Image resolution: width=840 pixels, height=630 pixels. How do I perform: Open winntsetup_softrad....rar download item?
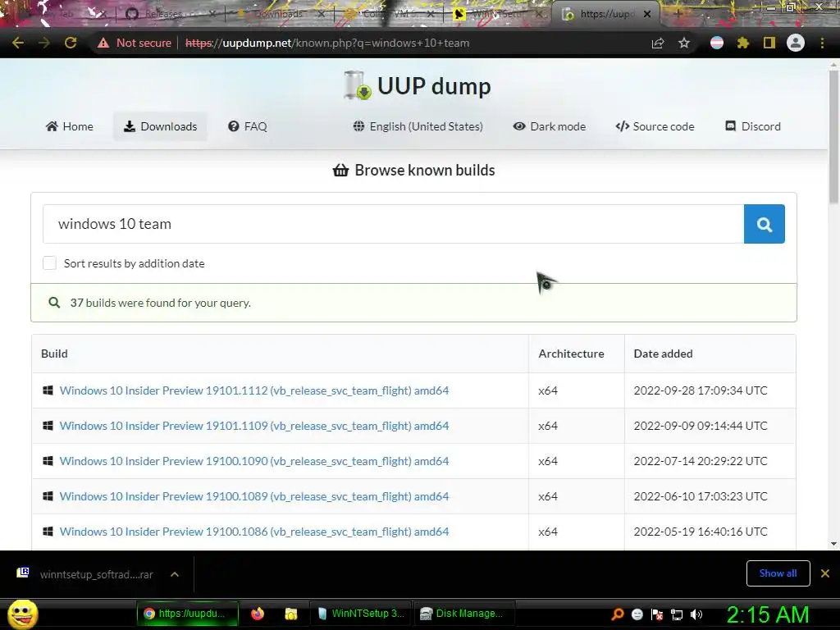(x=97, y=574)
